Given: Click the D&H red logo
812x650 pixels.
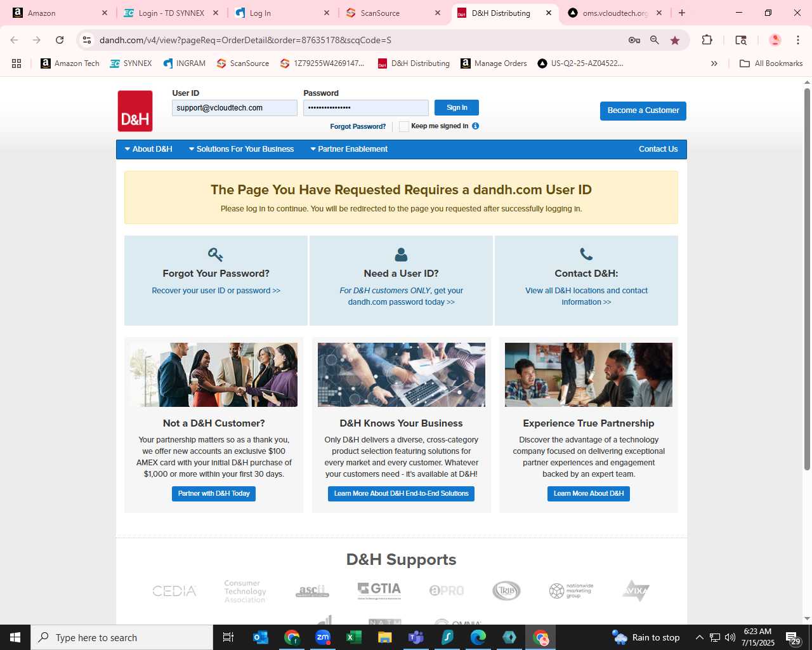Looking at the screenshot, I should pos(135,111).
